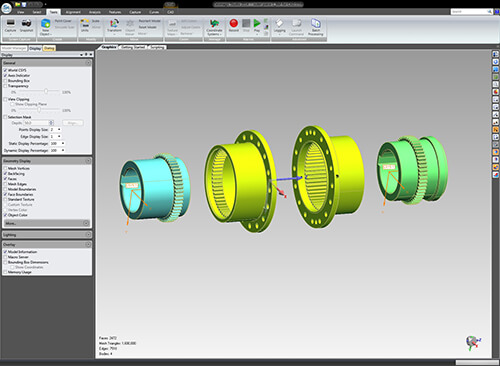This screenshot has height=366, width=500.
Task: Collapse the General section
Action: coord(88,63)
